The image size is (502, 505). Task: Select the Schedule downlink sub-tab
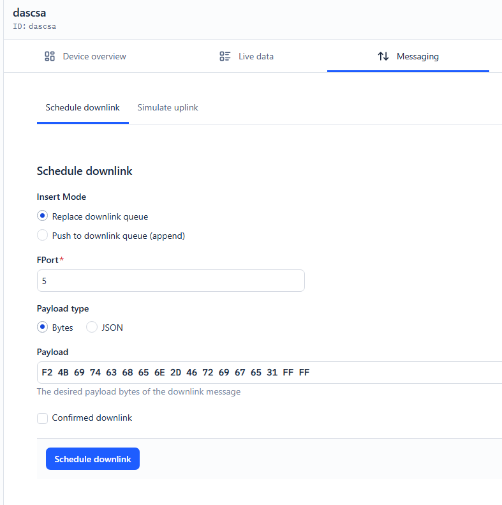pyautogui.click(x=83, y=108)
